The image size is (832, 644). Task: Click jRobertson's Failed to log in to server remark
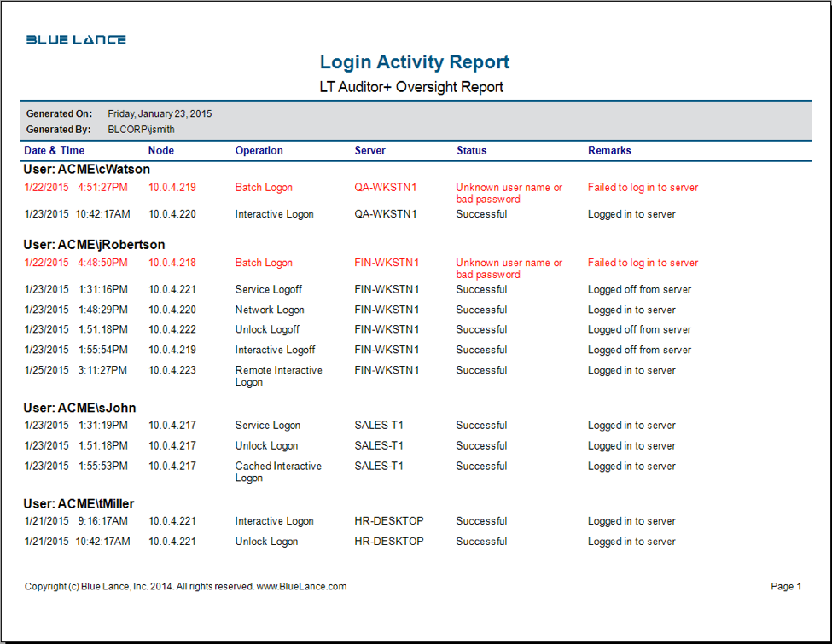coord(643,263)
